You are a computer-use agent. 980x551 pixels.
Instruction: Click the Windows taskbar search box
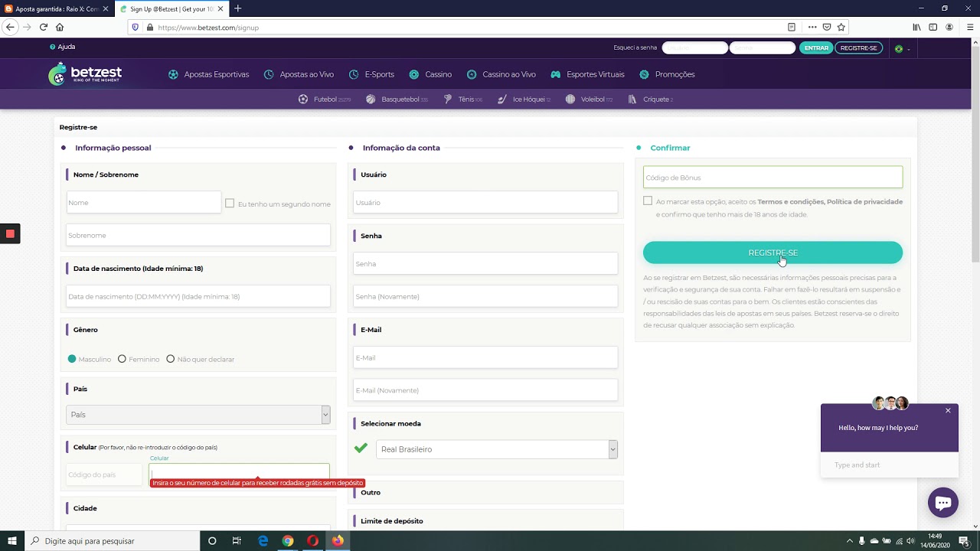(x=112, y=541)
